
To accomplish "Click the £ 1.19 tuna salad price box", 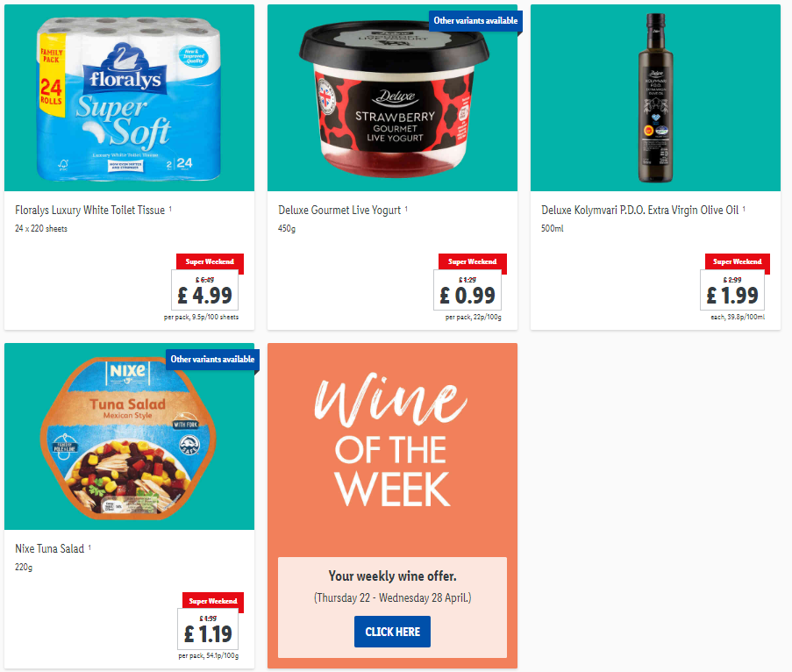I will [208, 629].
